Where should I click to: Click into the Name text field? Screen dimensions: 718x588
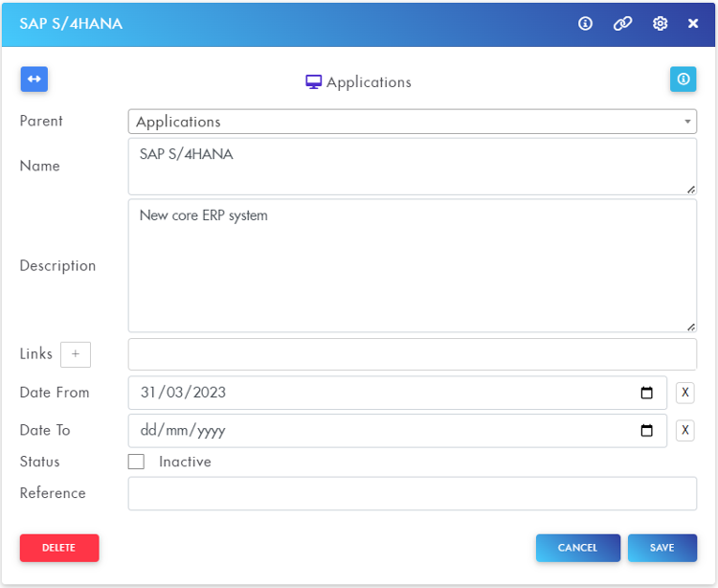click(x=412, y=166)
